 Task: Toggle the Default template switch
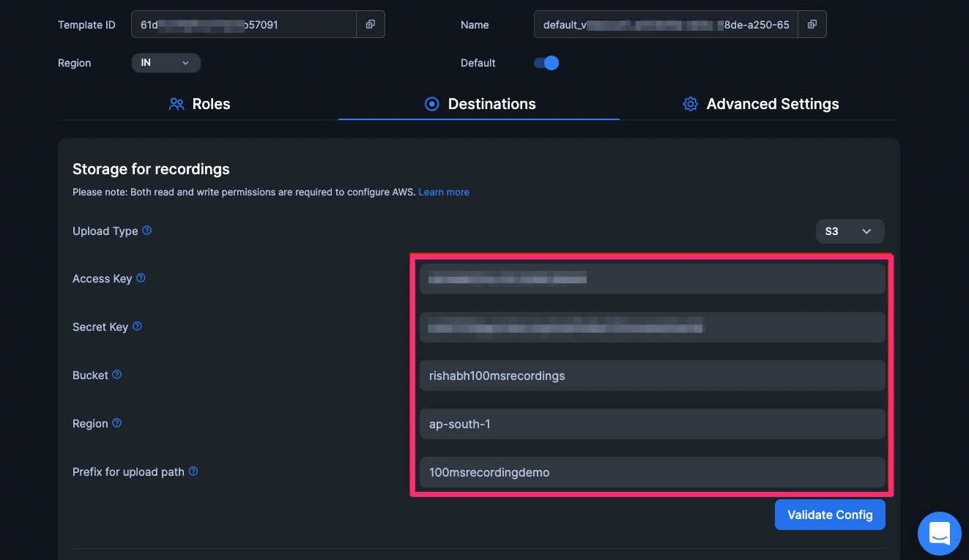point(546,63)
